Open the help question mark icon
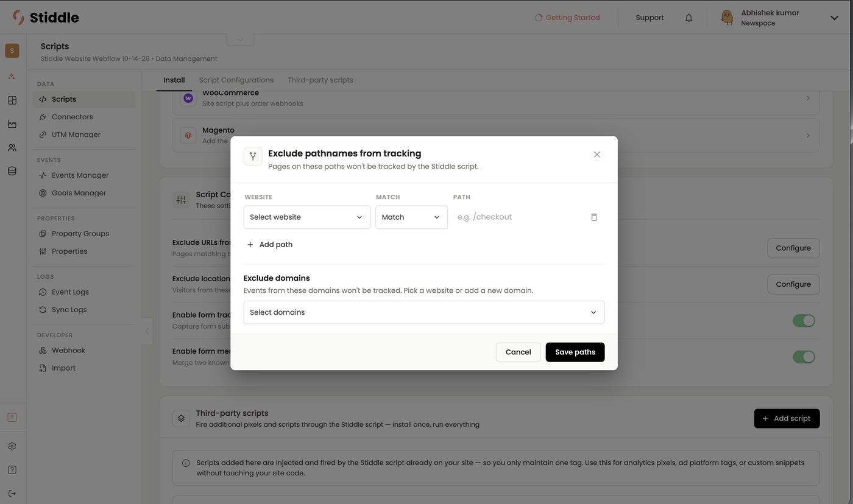 tap(12, 470)
